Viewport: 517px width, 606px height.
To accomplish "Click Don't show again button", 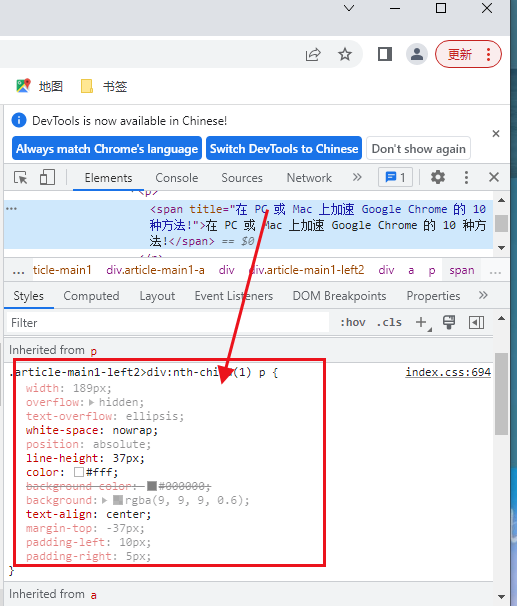I will click(418, 148).
